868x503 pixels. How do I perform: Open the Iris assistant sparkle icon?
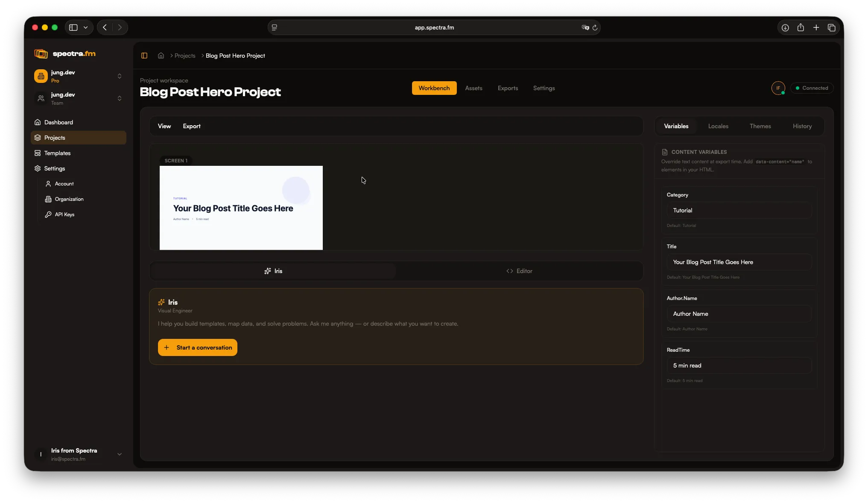(x=267, y=271)
